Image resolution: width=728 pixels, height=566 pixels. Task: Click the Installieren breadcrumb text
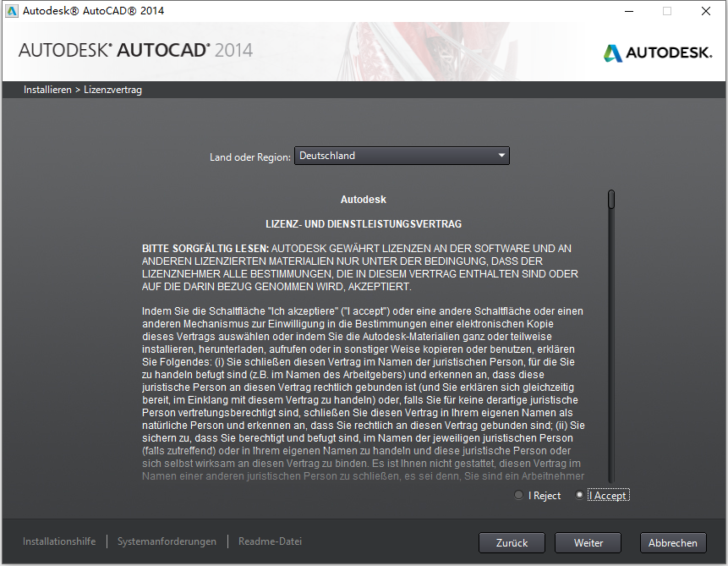[47, 90]
